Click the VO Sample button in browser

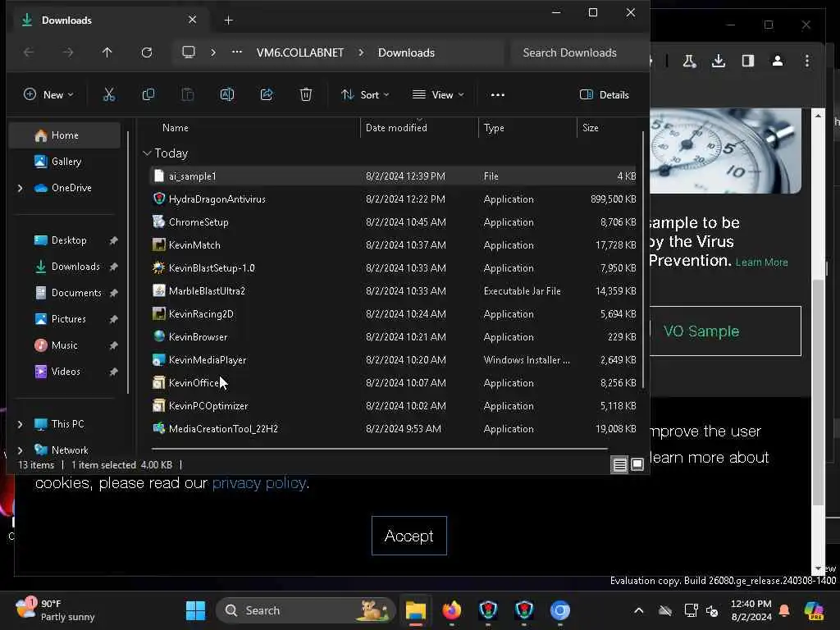(725, 331)
